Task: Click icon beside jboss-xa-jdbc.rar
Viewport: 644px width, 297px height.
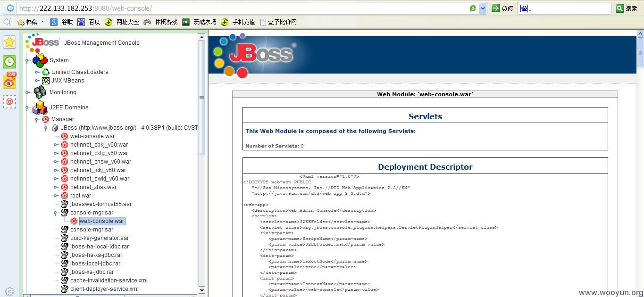Action: (65, 272)
